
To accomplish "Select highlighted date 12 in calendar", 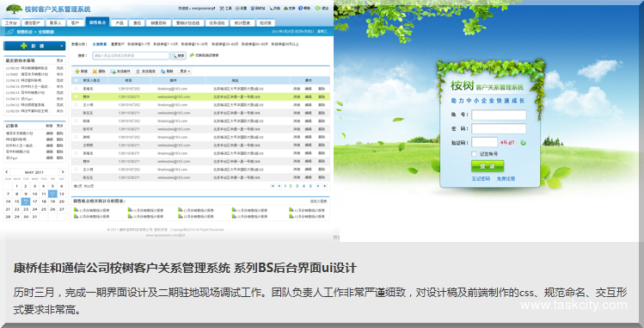I will click(52, 194).
